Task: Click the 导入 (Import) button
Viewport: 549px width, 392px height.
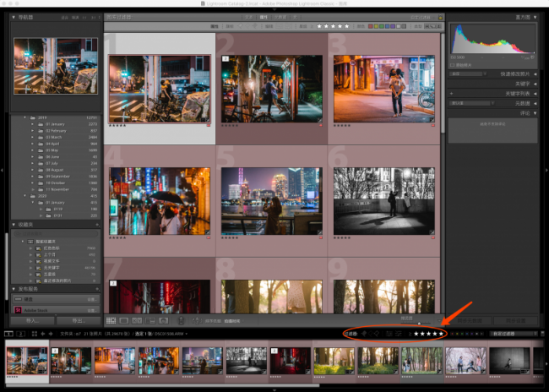Action: pyautogui.click(x=33, y=320)
